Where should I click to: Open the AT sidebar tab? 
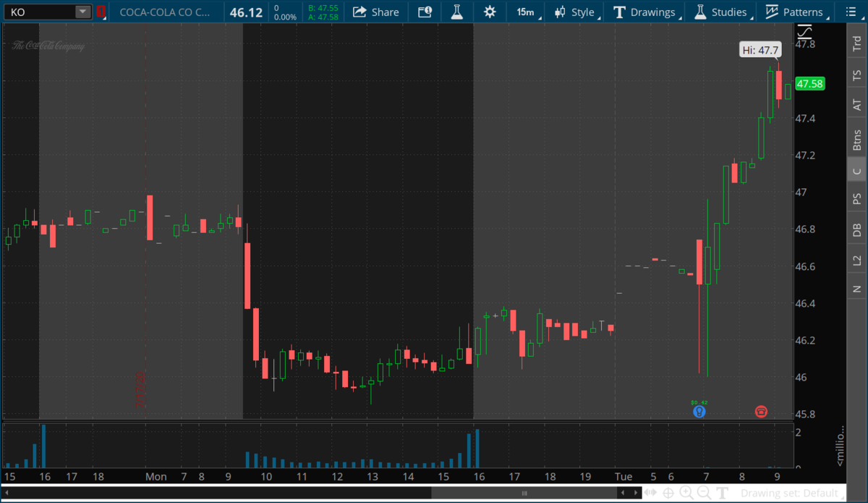pyautogui.click(x=857, y=105)
